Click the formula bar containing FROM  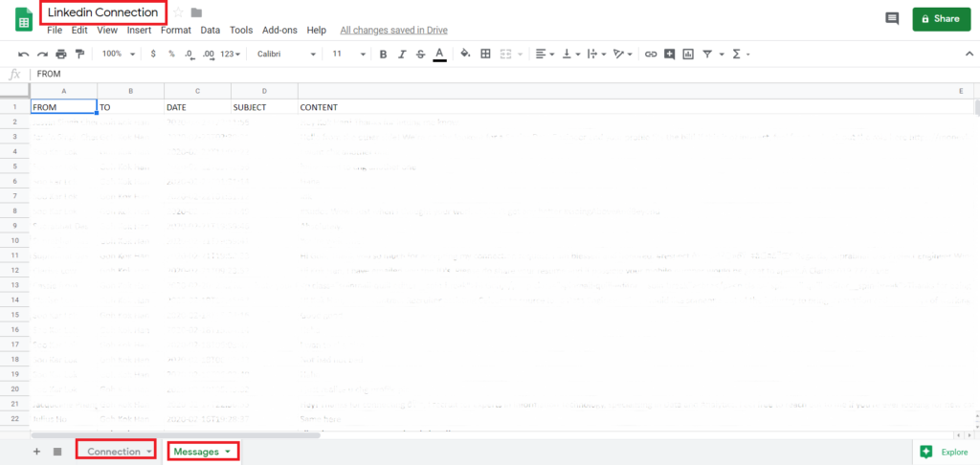[479, 74]
